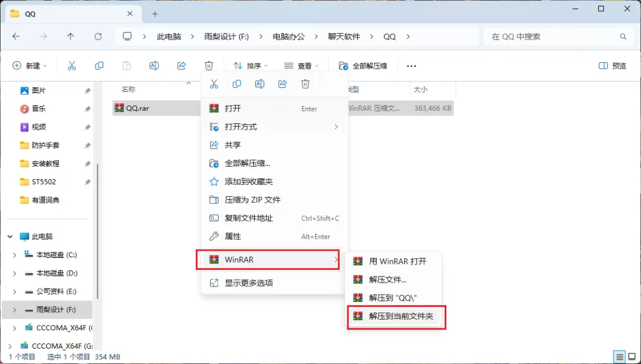Click Delete icon in context menu
This screenshot has width=641, height=364.
coord(306,84)
